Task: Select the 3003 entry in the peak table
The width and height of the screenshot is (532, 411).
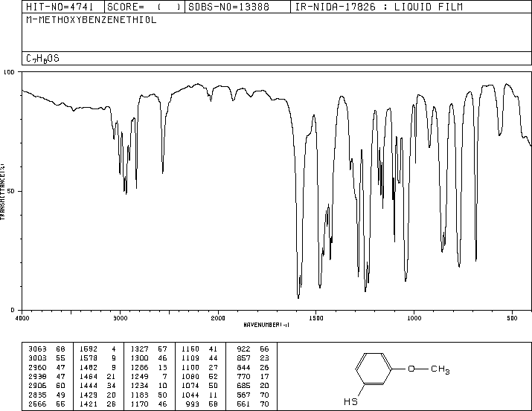Action: 38,358
